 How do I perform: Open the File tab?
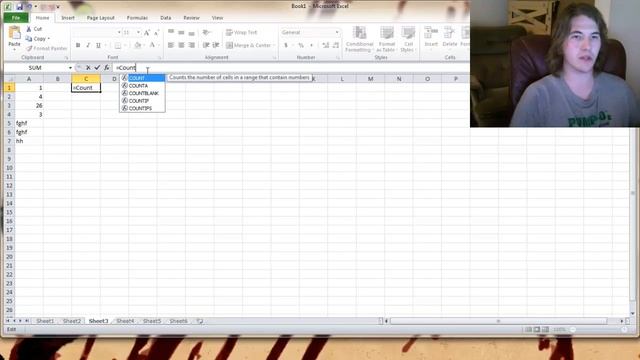(16, 18)
